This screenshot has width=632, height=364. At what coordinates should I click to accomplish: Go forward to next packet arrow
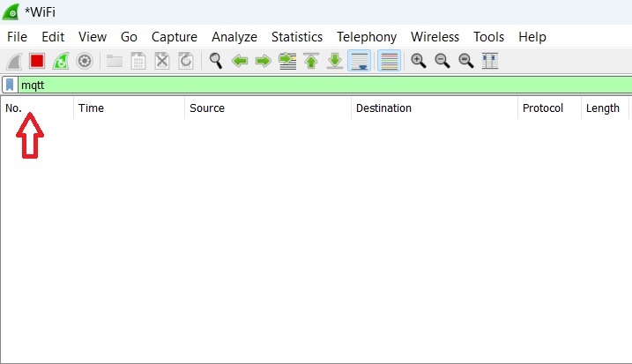click(264, 62)
